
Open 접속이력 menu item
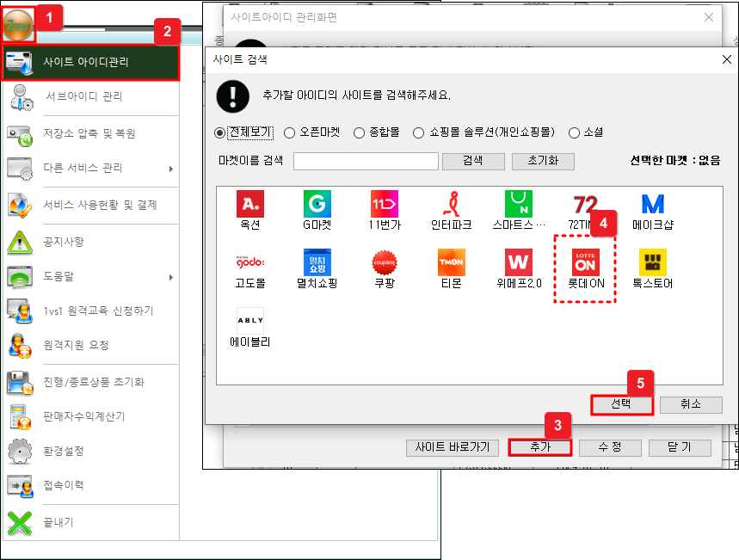coord(90,485)
